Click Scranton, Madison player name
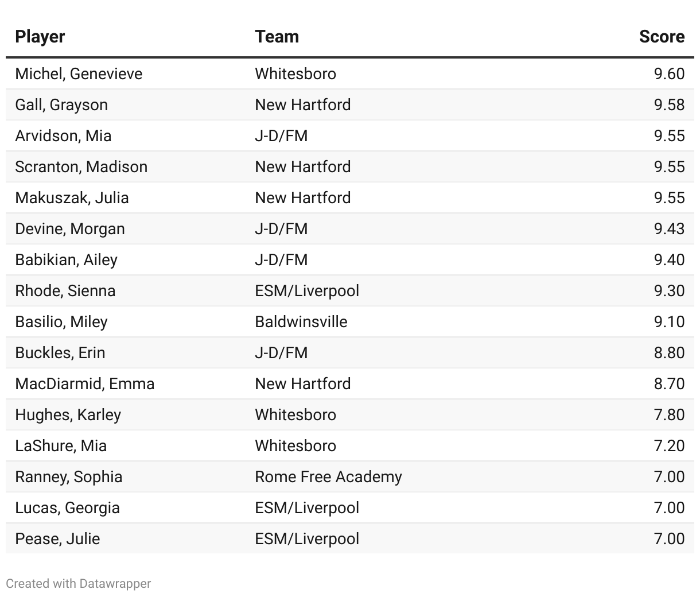This screenshot has width=700, height=597. 81,167
